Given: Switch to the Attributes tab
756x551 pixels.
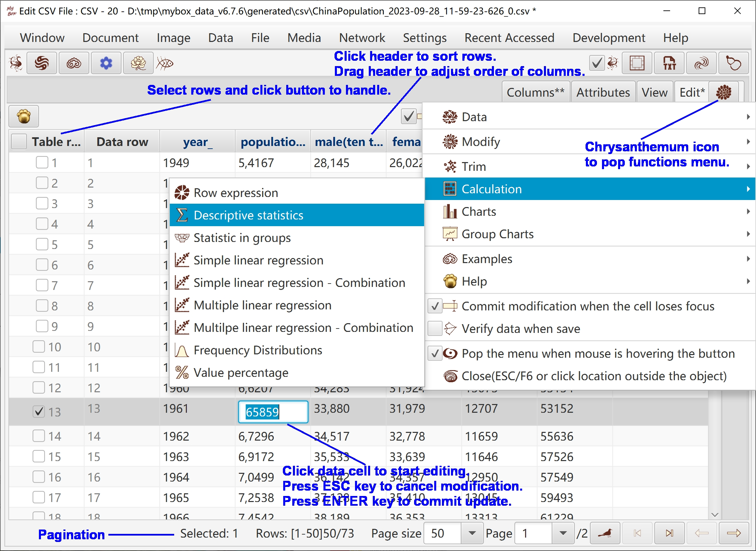Looking at the screenshot, I should [x=603, y=92].
